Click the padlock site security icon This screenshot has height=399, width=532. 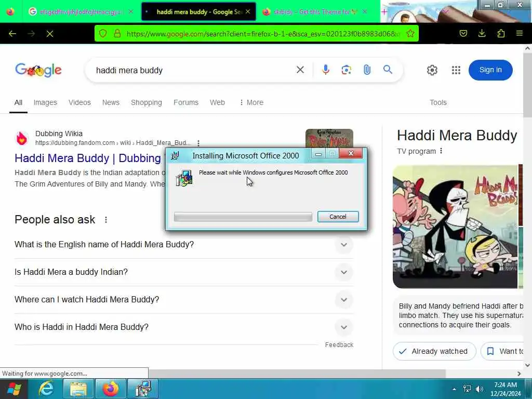click(117, 34)
